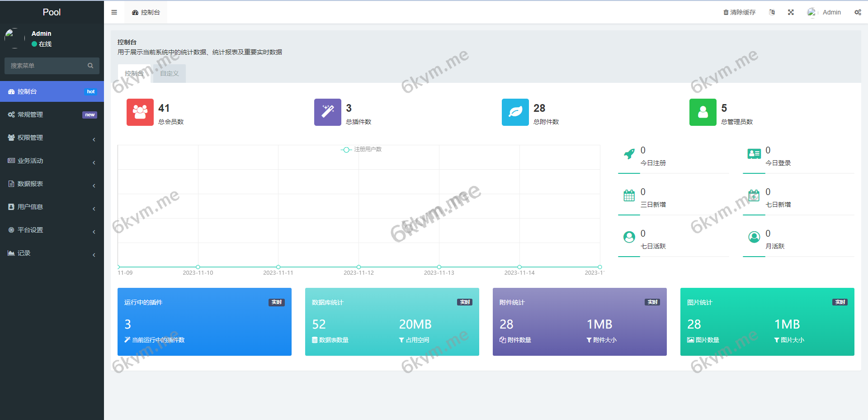The height and width of the screenshot is (420, 868).
Task: Open the settings gears icon at top right
Action: (x=858, y=12)
